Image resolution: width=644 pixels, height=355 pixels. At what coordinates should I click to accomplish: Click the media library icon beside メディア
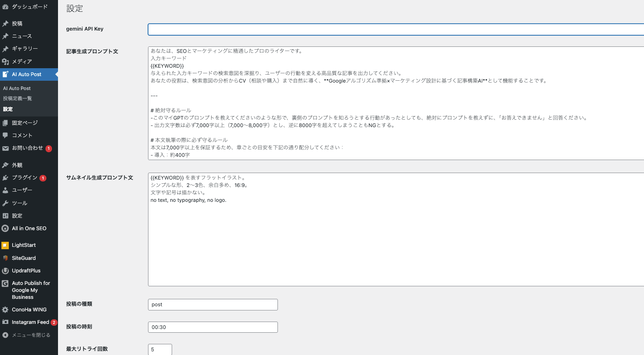point(5,62)
